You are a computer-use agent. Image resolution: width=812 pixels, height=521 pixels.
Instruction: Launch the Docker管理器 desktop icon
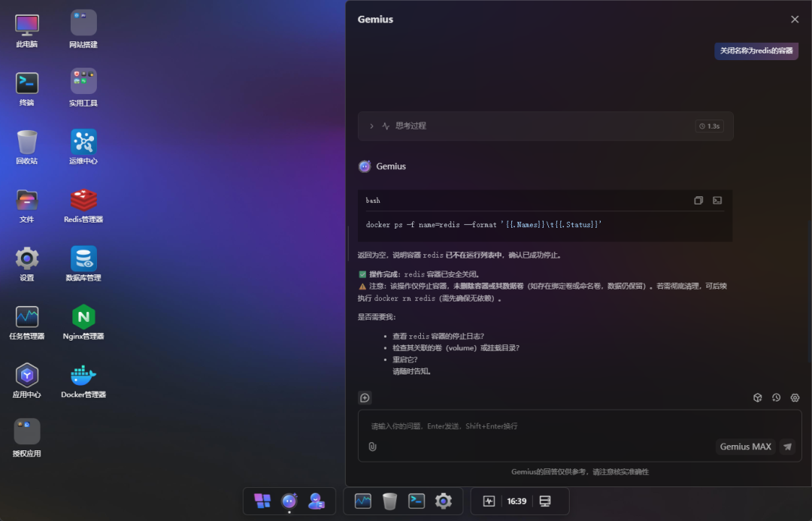coord(83,381)
